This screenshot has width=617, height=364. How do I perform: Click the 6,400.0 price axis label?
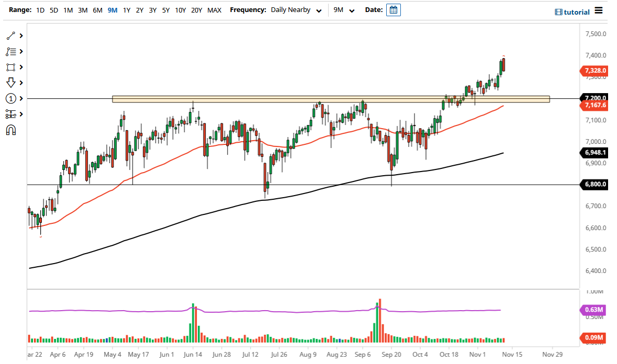pos(596,271)
